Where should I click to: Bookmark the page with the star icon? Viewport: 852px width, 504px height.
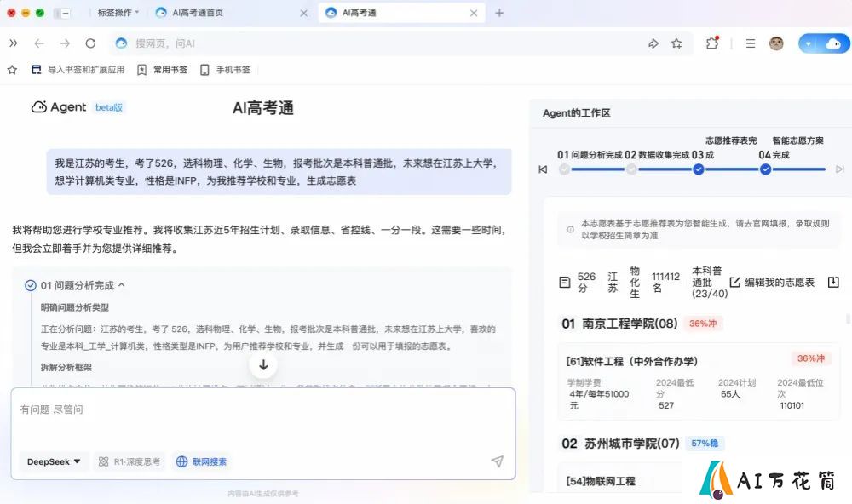point(676,43)
